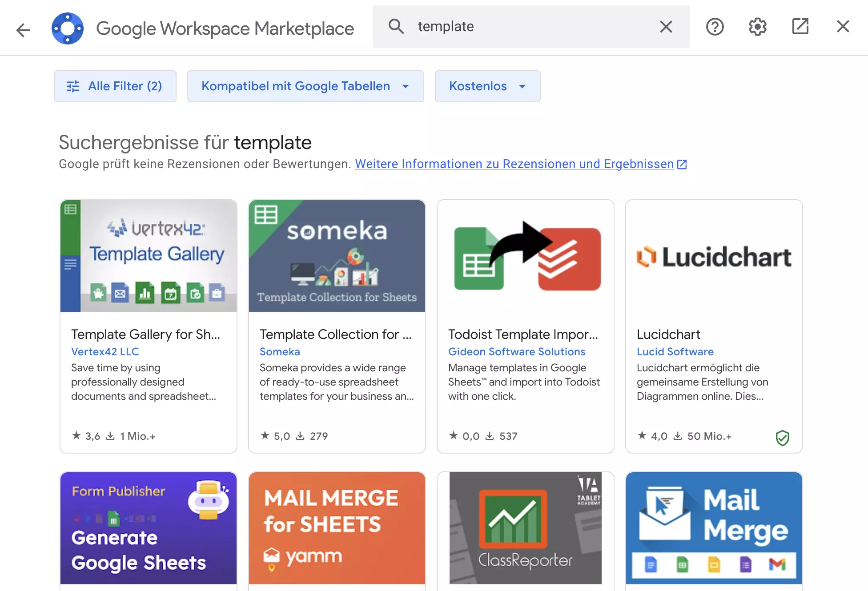Click the star icon beside 4,0 rating
Image resolution: width=868 pixels, height=591 pixels.
pos(642,435)
